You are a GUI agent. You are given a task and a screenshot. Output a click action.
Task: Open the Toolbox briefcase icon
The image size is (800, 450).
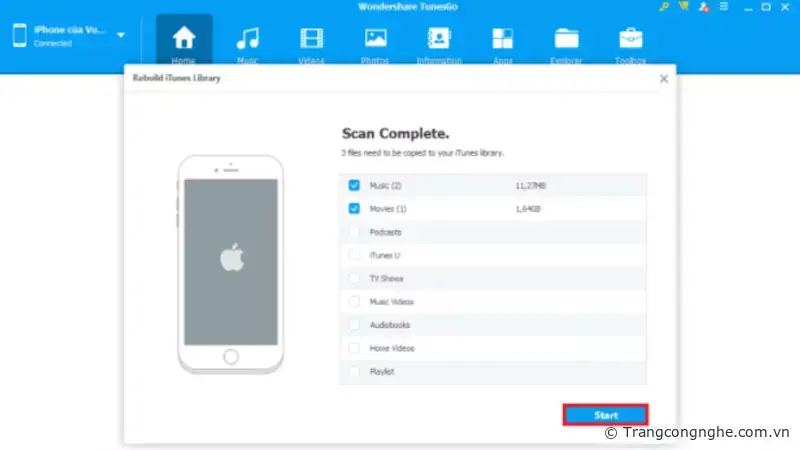point(630,39)
